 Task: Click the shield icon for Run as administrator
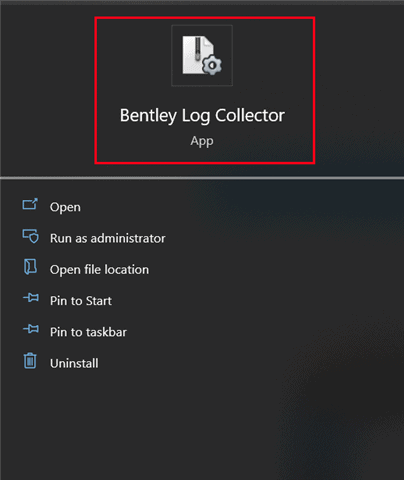30,236
